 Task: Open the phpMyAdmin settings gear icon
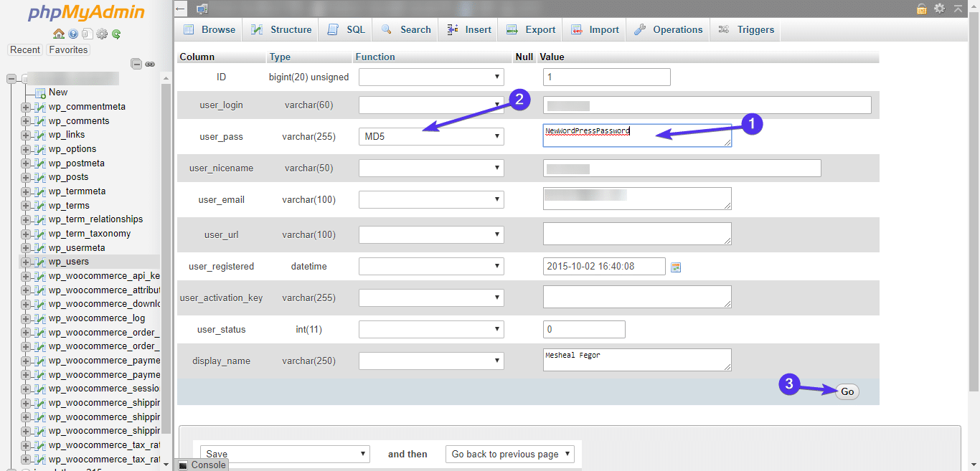(x=102, y=34)
